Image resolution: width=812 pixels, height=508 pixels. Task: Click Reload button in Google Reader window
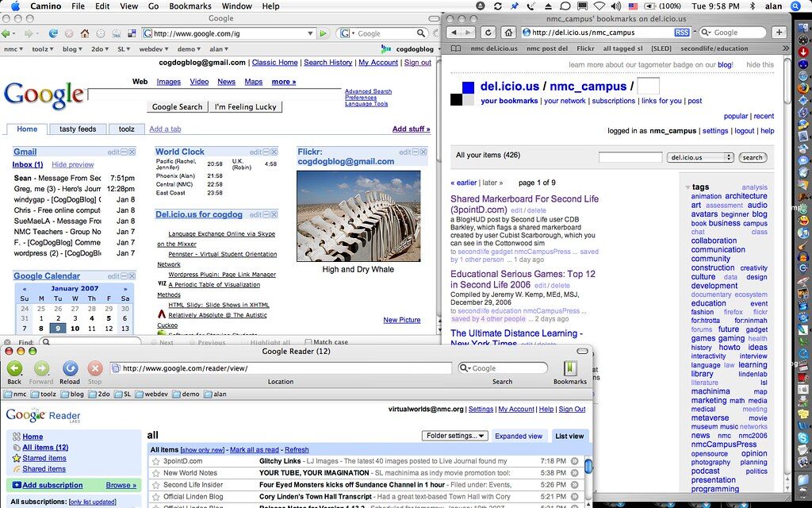coord(70,368)
